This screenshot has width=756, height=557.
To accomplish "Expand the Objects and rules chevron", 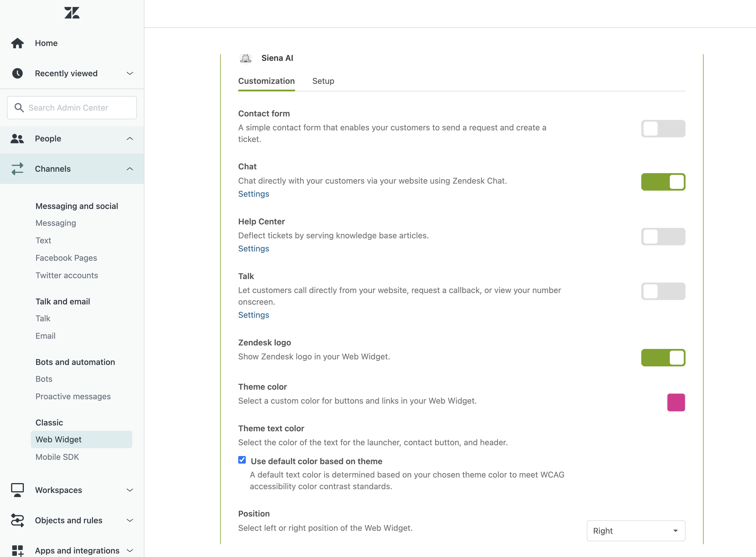I will [x=130, y=520].
